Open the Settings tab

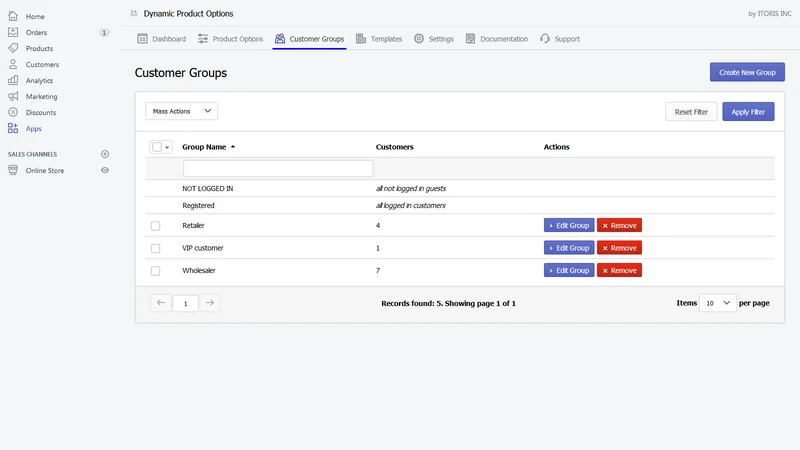click(x=434, y=39)
